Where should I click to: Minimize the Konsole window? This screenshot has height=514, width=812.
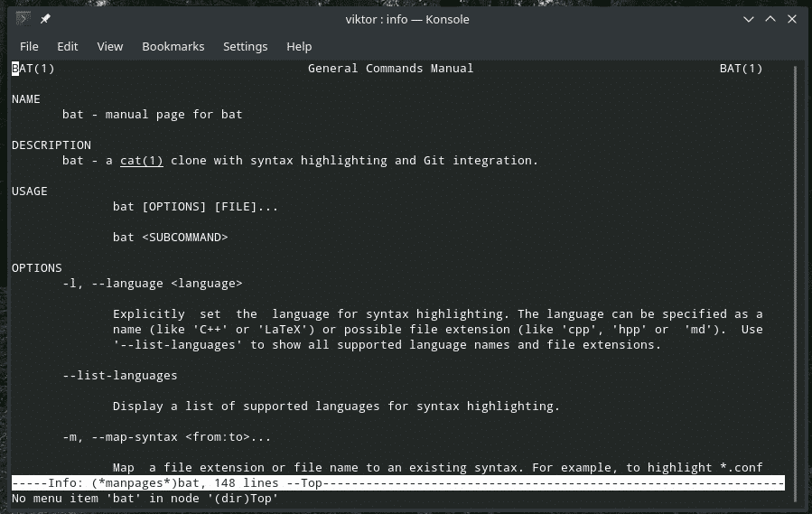[748, 19]
